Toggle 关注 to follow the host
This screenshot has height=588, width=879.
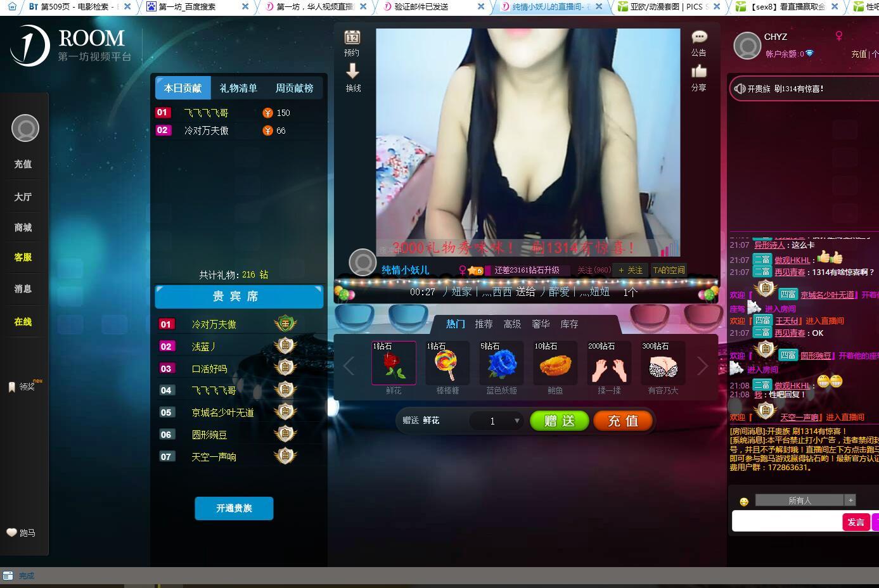coord(631,271)
